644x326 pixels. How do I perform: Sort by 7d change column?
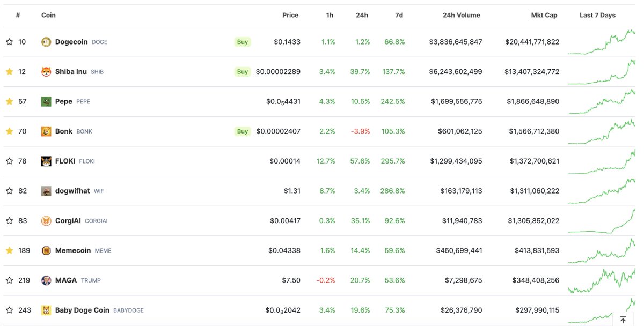tap(399, 15)
